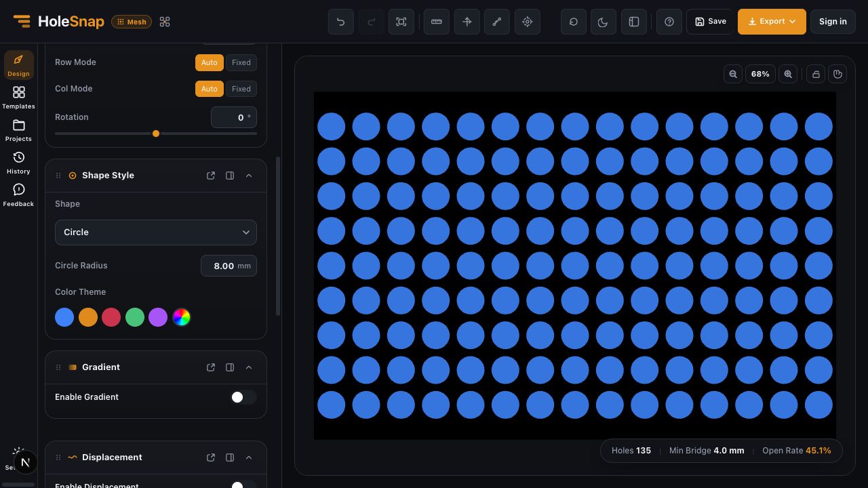Pop out the Shape Style panel
This screenshot has height=488, width=868.
211,176
